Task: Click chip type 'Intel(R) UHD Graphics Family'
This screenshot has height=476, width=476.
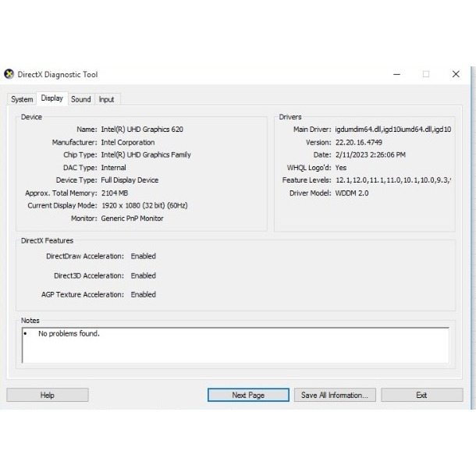Action: tap(146, 155)
